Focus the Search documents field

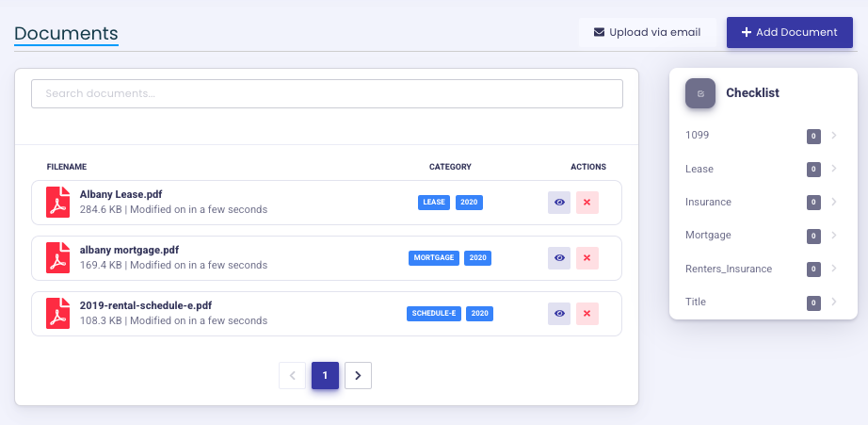point(328,93)
